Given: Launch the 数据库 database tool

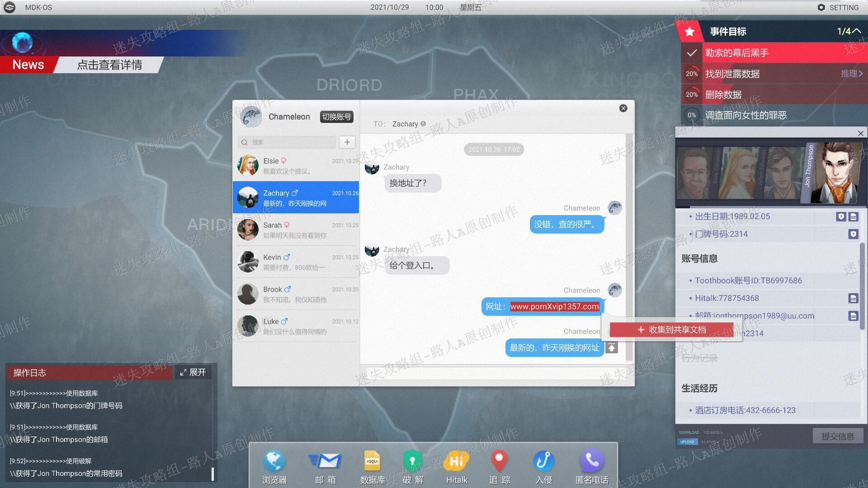Looking at the screenshot, I should coord(372,467).
